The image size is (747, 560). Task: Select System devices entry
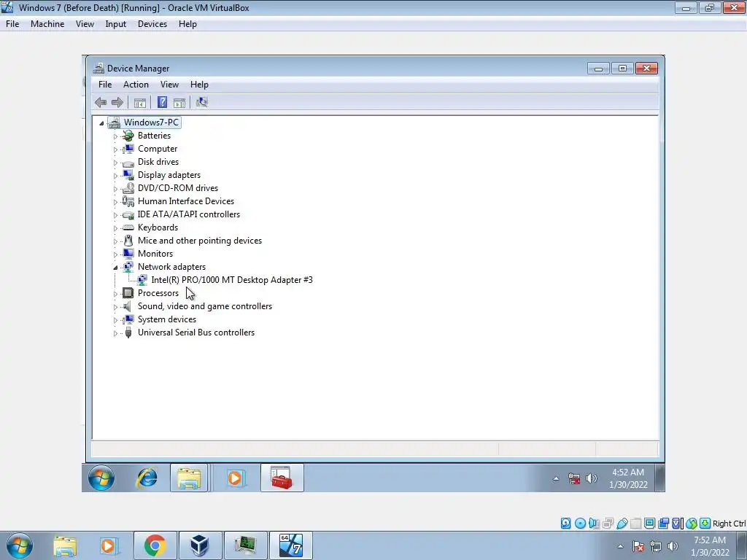(x=167, y=319)
